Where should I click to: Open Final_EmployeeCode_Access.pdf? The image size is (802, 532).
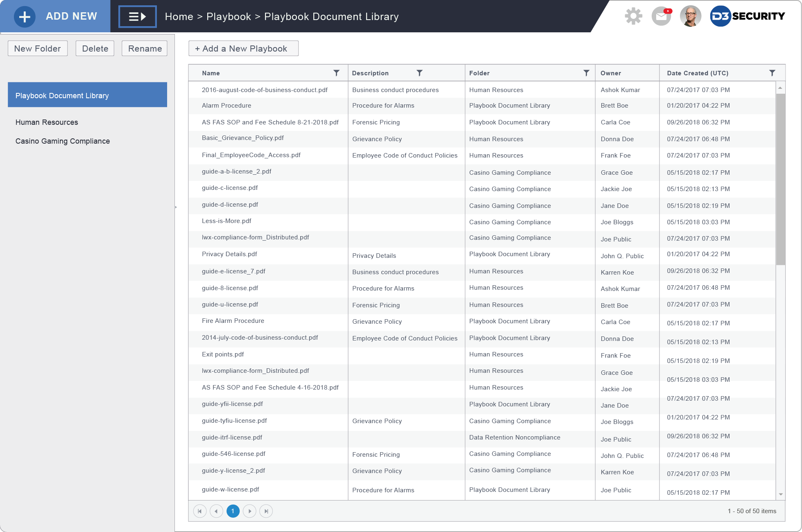251,155
